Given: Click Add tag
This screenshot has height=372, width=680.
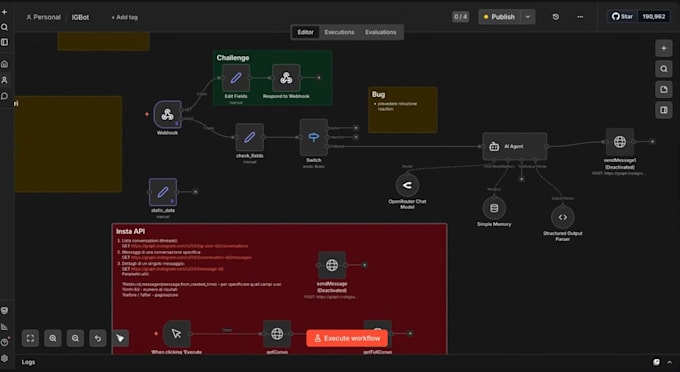Looking at the screenshot, I should (x=124, y=17).
